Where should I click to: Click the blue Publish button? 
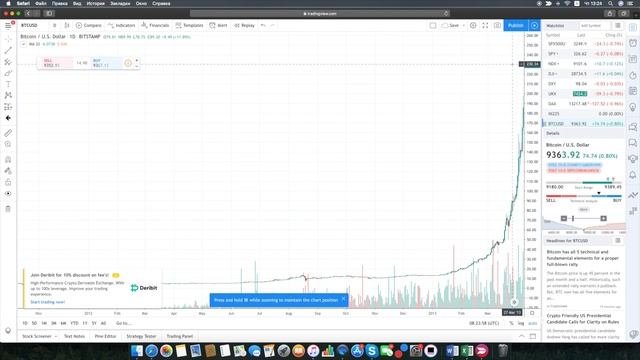click(516, 25)
